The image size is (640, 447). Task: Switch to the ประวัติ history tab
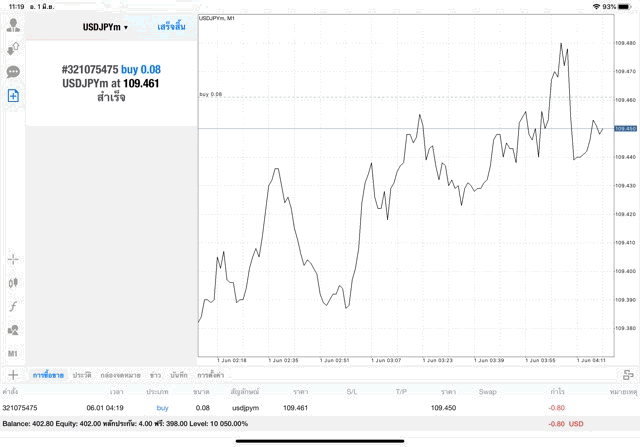tap(82, 374)
